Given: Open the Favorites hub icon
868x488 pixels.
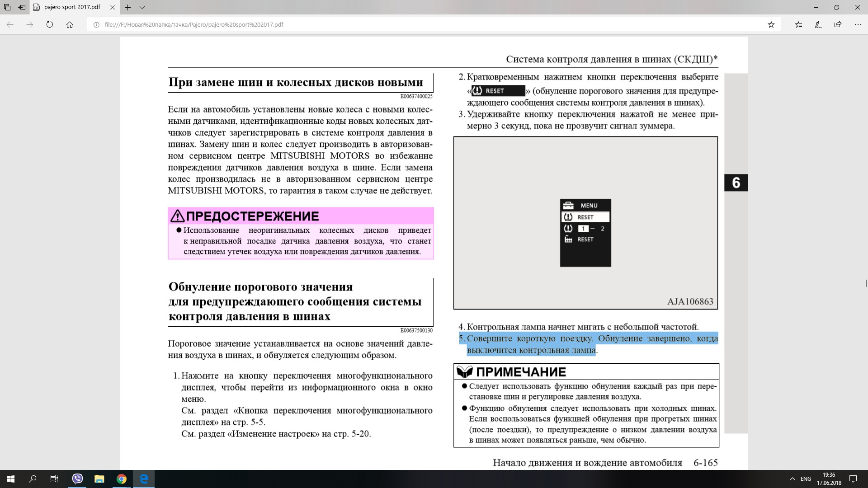Looking at the screenshot, I should [798, 25].
